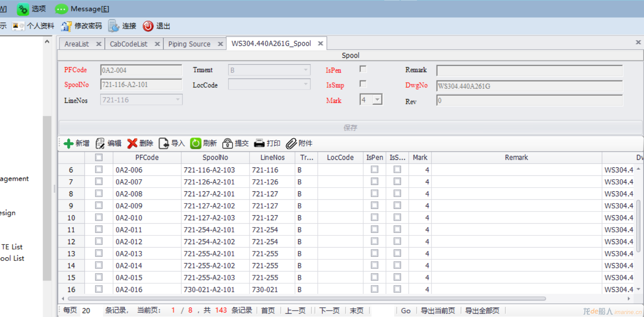The height and width of the screenshot is (317, 644).
Task: Go to 首页 first page
Action: click(268, 311)
